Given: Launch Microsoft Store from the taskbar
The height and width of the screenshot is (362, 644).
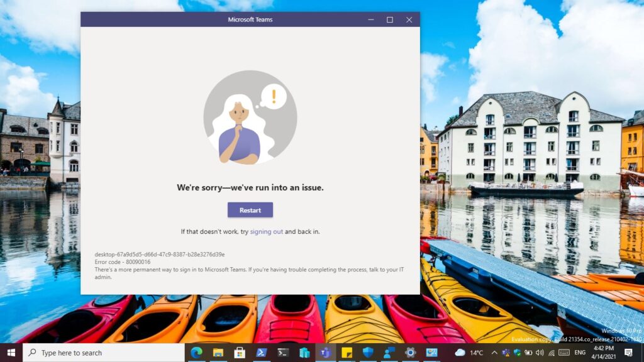Looking at the screenshot, I should (240, 353).
